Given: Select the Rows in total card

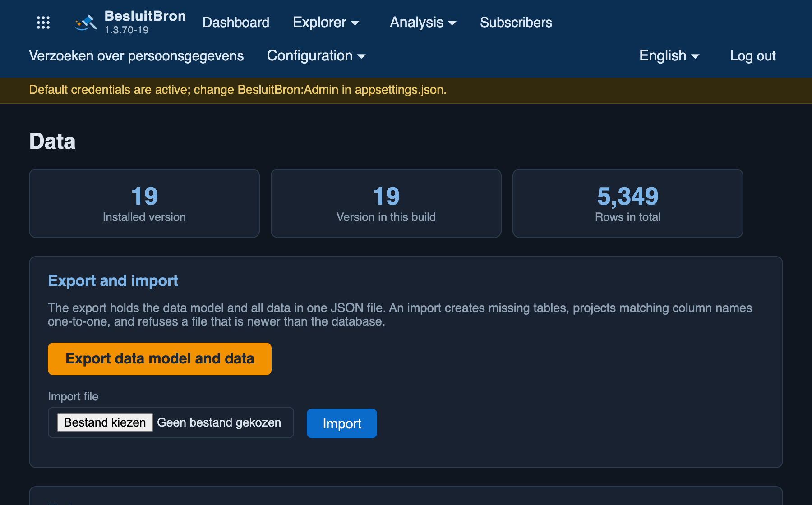Looking at the screenshot, I should tap(628, 203).
